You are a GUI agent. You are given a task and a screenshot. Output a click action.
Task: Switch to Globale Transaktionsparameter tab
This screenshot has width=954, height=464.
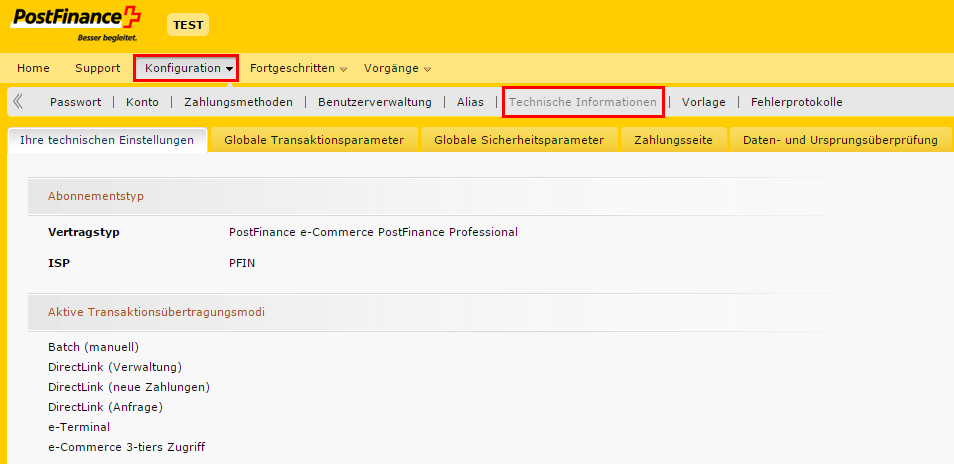click(314, 140)
